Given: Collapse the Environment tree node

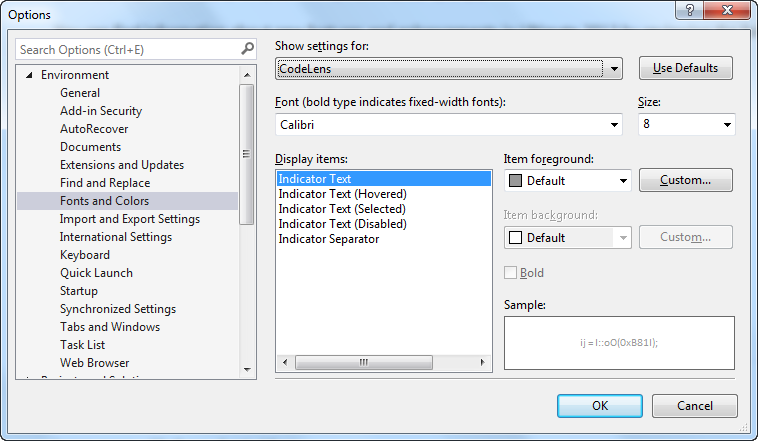Looking at the screenshot, I should pos(30,75).
